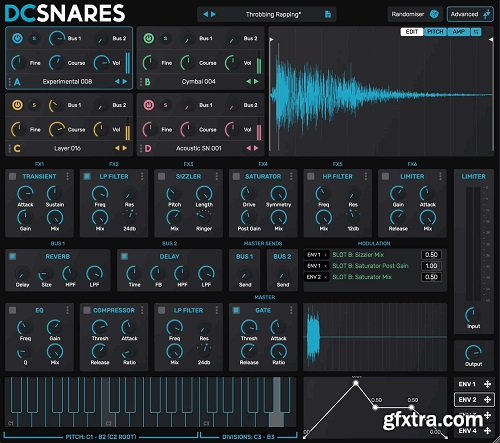
Task: Toggle the Bus 1 REVERB on
Action: (13, 256)
